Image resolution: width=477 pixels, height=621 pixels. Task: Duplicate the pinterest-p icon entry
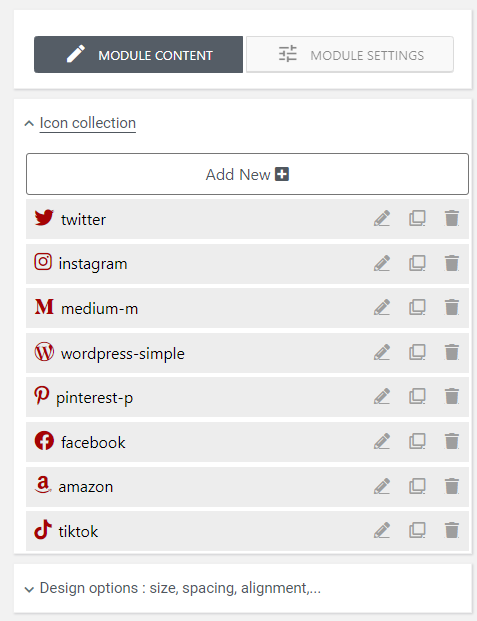pos(417,396)
